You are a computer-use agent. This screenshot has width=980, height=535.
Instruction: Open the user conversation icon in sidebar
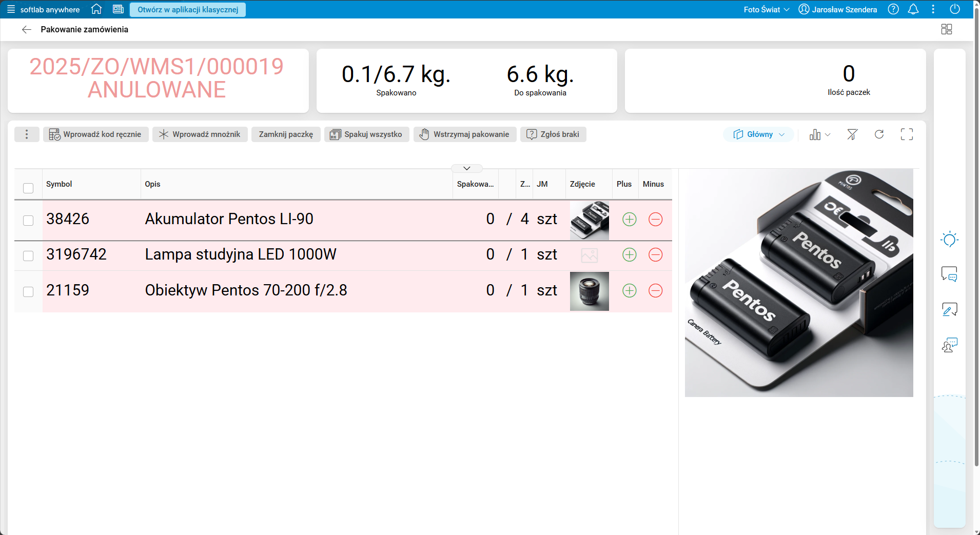click(950, 345)
